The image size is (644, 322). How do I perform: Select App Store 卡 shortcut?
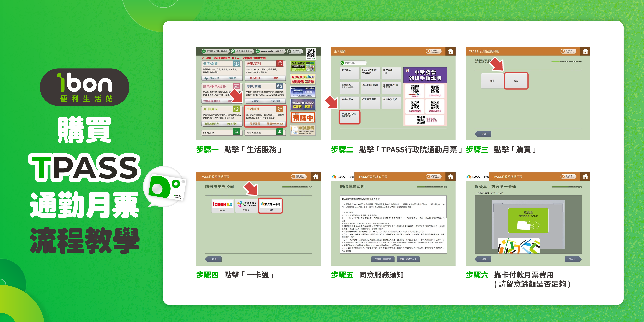pyautogui.click(x=211, y=78)
